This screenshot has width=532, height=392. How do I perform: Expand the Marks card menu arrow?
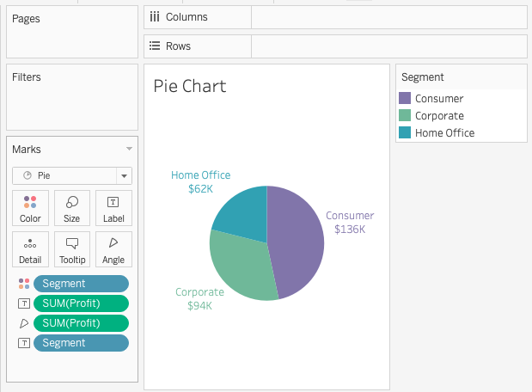pyautogui.click(x=129, y=150)
